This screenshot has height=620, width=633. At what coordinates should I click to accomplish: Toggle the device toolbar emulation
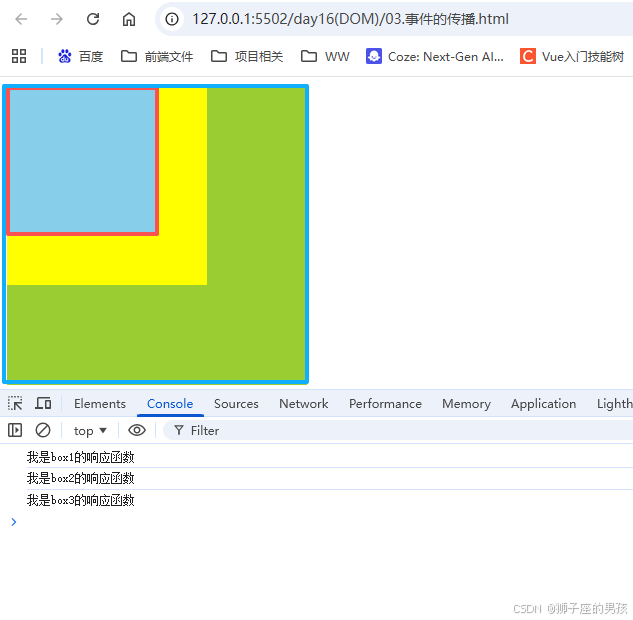point(43,403)
